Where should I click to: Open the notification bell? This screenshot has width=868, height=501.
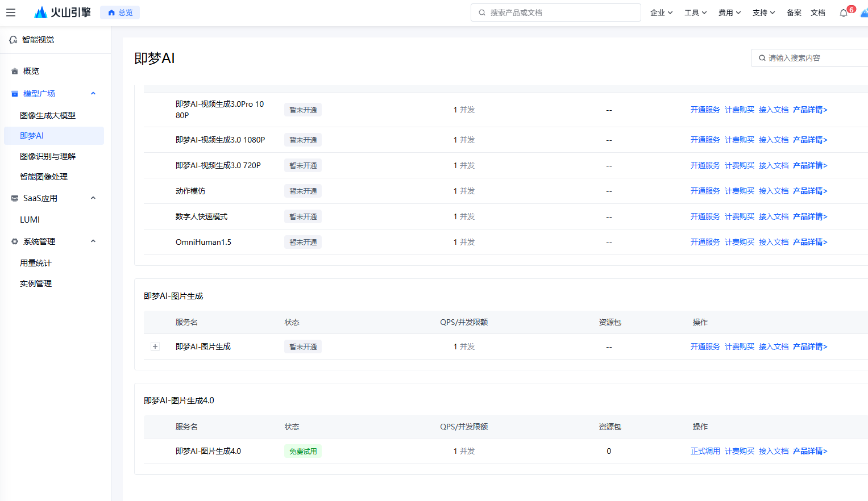[x=843, y=12]
